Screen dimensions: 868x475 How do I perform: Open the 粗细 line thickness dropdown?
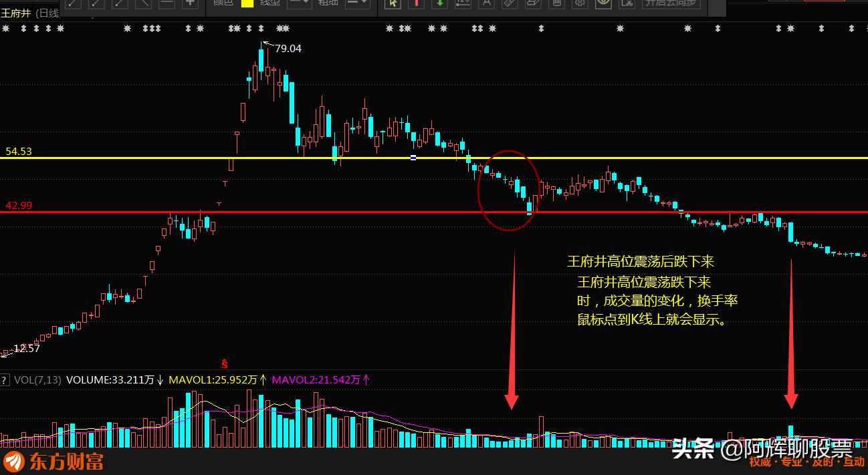358,3
